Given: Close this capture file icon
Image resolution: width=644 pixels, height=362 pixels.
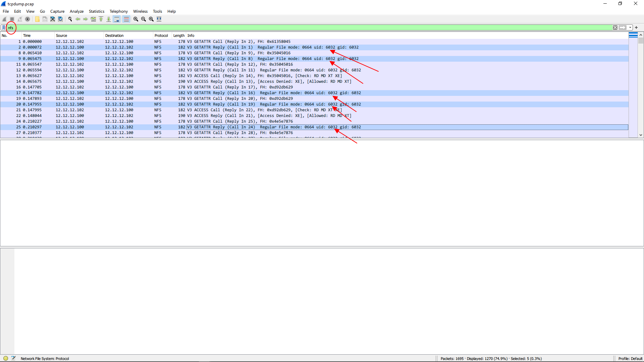Looking at the screenshot, I should coord(53,19).
